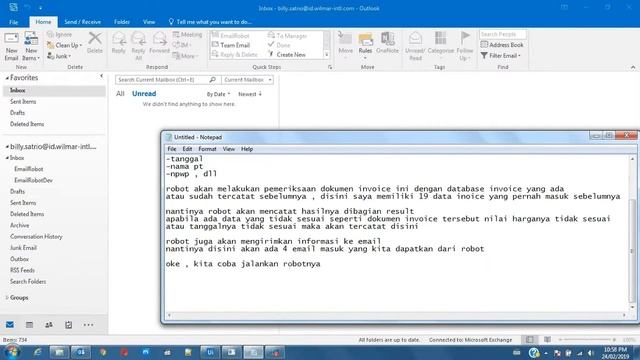This screenshot has height=360, width=640.
Task: Select the Reply & Delete quick step
Action: [235, 54]
